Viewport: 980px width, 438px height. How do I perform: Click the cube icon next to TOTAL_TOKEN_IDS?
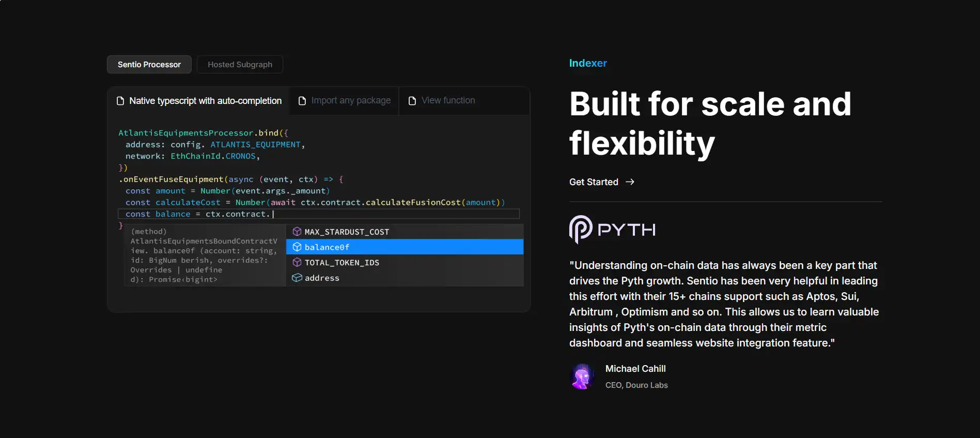pos(297,263)
